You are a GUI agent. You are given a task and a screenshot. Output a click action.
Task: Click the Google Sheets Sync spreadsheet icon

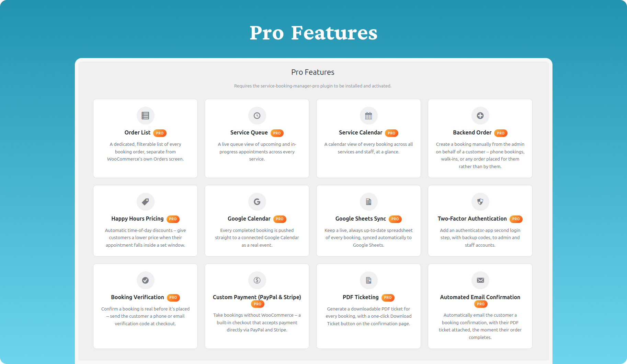(368, 202)
